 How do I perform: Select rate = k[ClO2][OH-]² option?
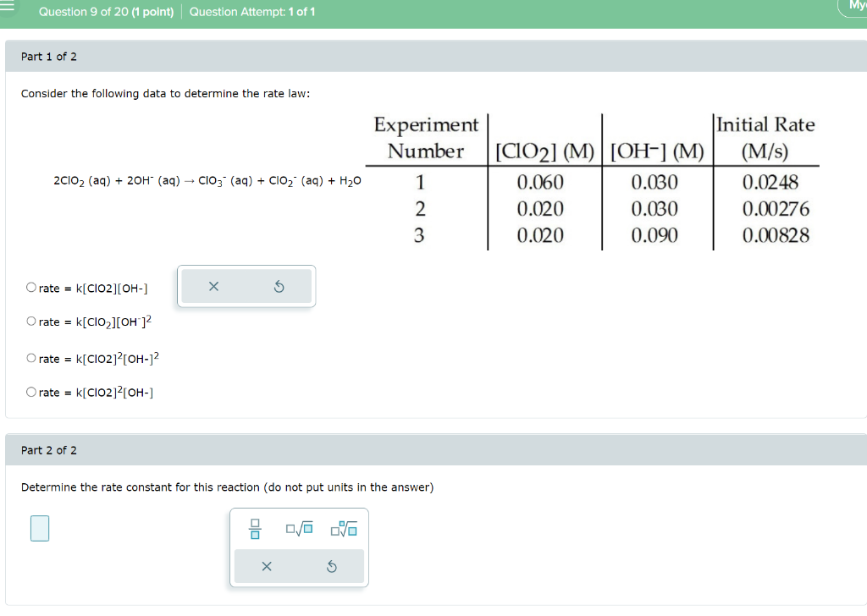click(31, 321)
